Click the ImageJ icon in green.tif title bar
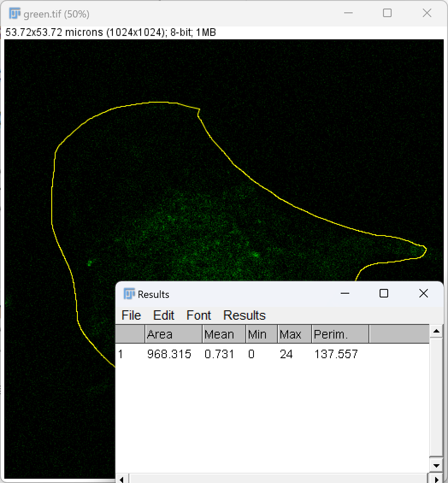This screenshot has height=483, width=448. click(x=15, y=14)
